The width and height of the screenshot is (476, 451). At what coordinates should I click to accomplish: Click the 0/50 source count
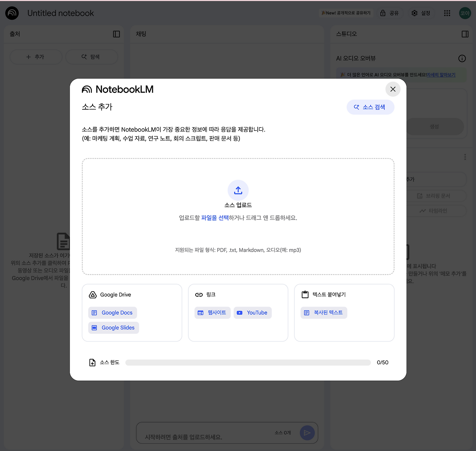[x=383, y=363]
